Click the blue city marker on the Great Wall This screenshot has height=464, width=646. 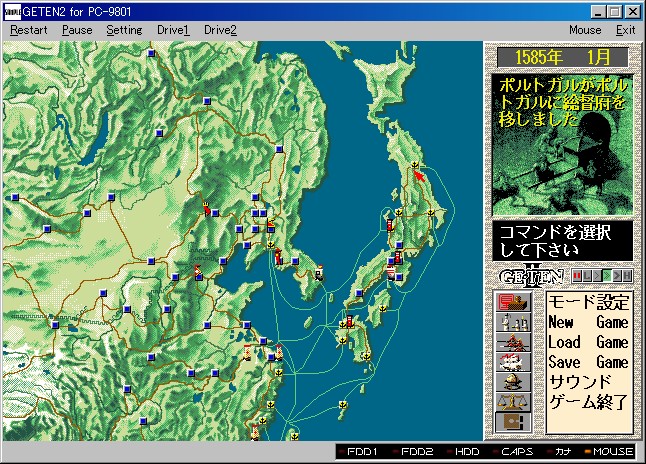[55, 325]
